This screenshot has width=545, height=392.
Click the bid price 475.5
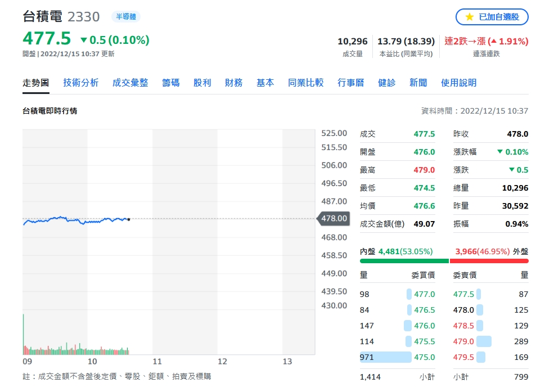coord(425,341)
